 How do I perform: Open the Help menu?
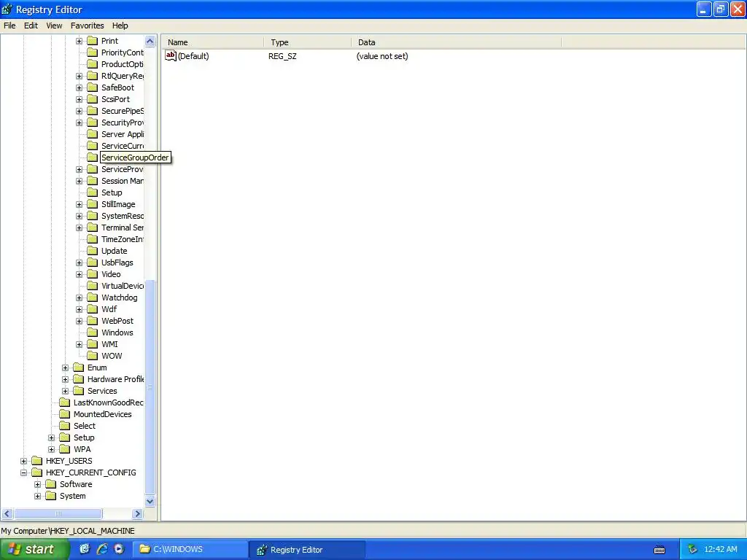(x=120, y=26)
